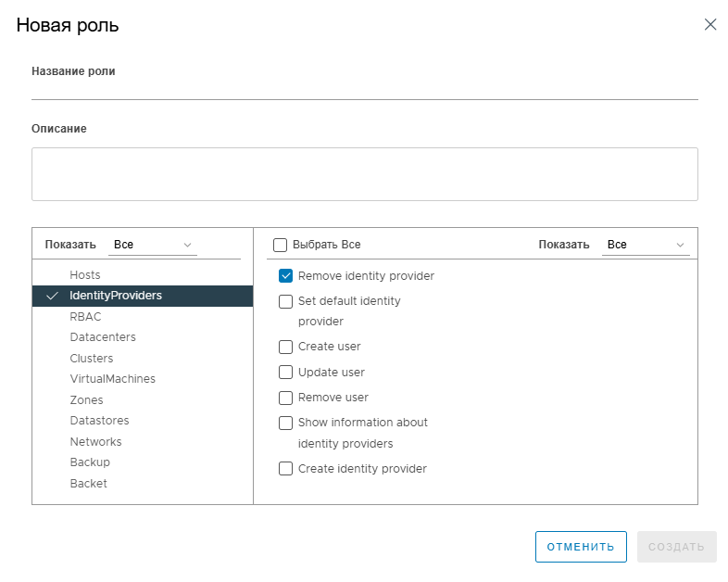Open the left Показать dropdown
Image resolution: width=728 pixels, height=582 pixels.
pyautogui.click(x=153, y=245)
